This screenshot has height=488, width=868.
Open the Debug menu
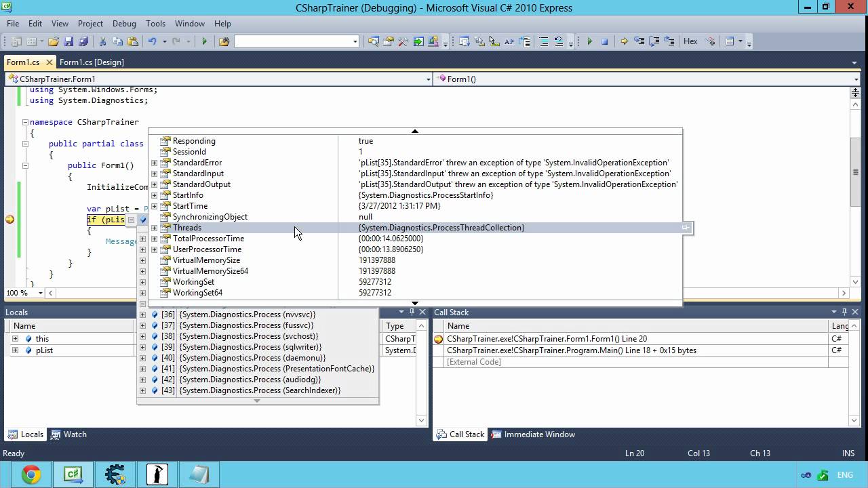click(x=124, y=23)
